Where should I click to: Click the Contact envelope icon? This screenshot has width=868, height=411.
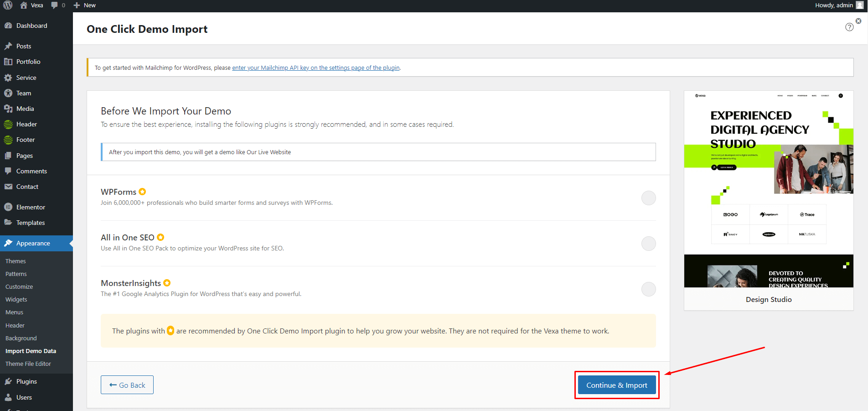8,187
